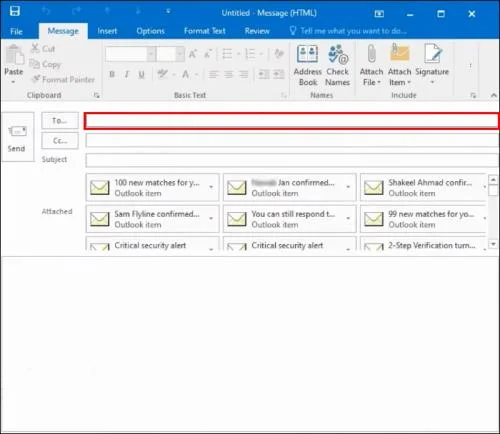Open dropdown on '100 new matches' attachment
Screen dimensions: 500x434
(x=211, y=187)
